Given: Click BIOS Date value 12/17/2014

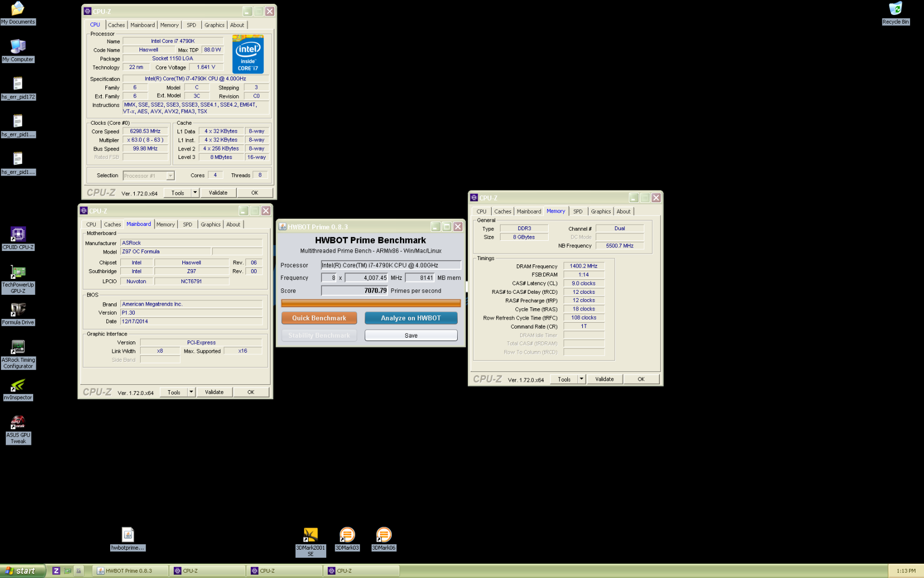Looking at the screenshot, I should point(191,322).
